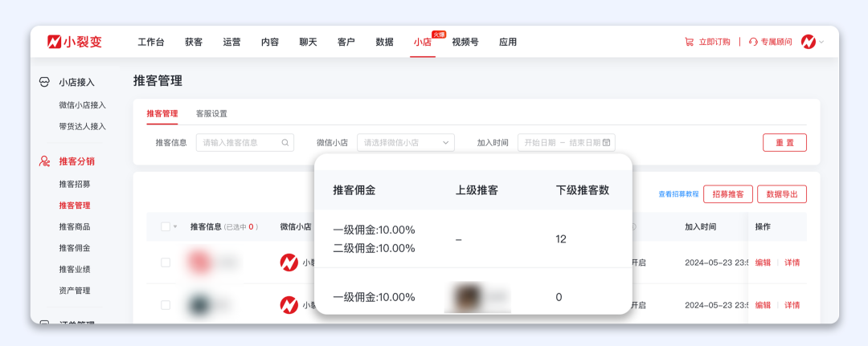The image size is (868, 346).
Task: Click the shopping cart 立即订购 icon
Action: pos(689,42)
